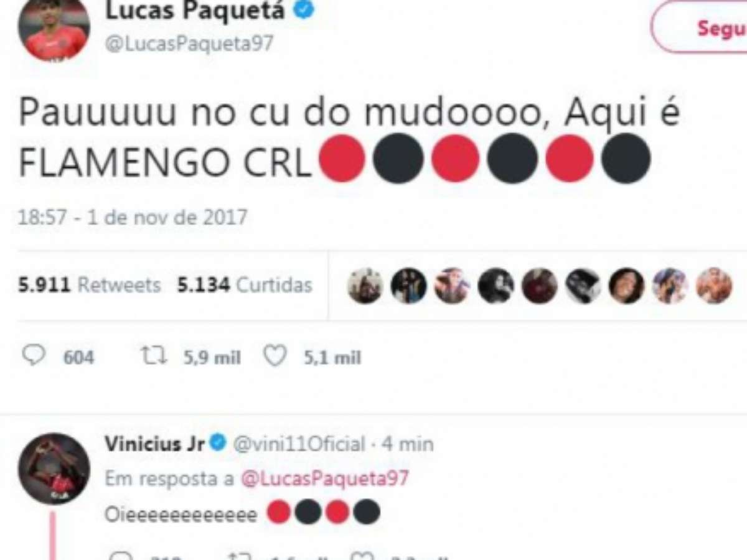Click the @vini11Oficial handle
The image size is (747, 560).
tap(298, 444)
